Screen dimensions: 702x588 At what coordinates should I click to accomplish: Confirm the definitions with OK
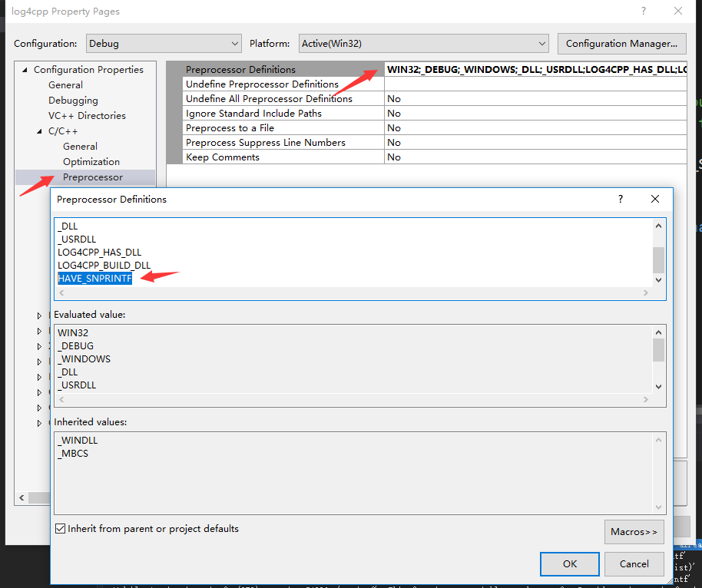[x=569, y=564]
